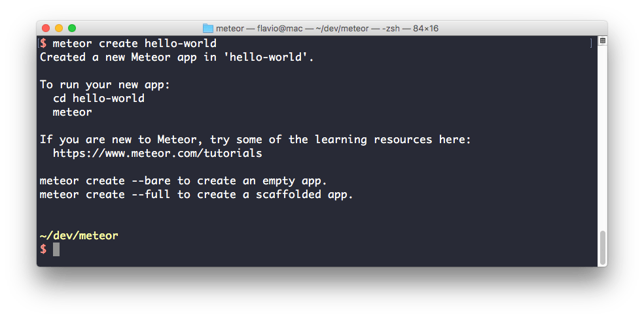Close the terminal window with red button
This screenshot has width=644, height=319.
(x=46, y=28)
